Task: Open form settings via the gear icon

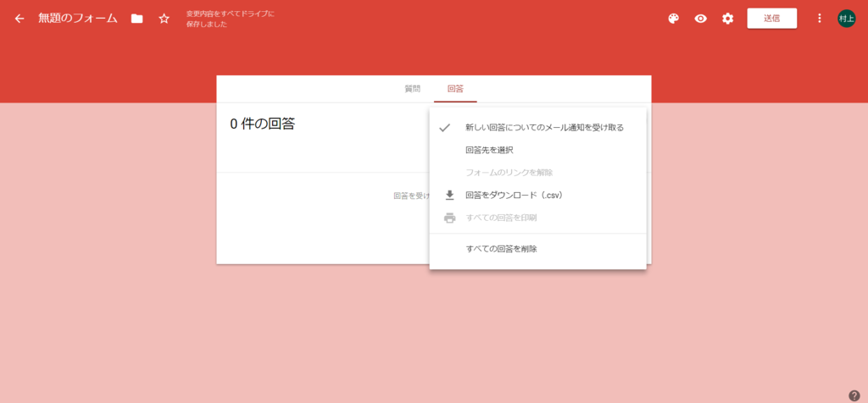Action: pos(727,19)
